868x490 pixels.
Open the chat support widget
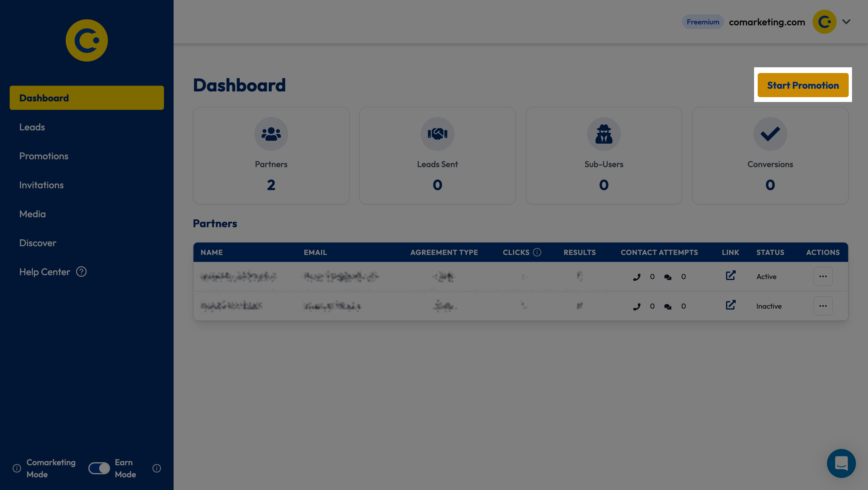coord(841,463)
